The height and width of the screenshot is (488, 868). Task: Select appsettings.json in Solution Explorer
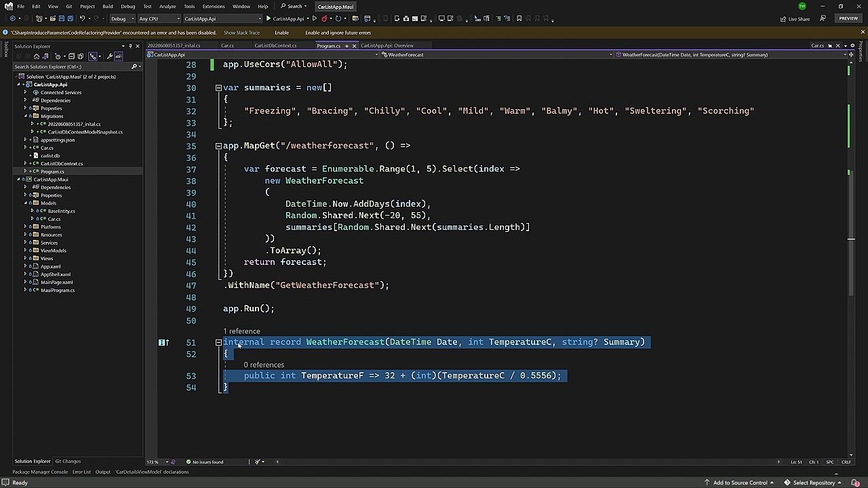tap(58, 140)
